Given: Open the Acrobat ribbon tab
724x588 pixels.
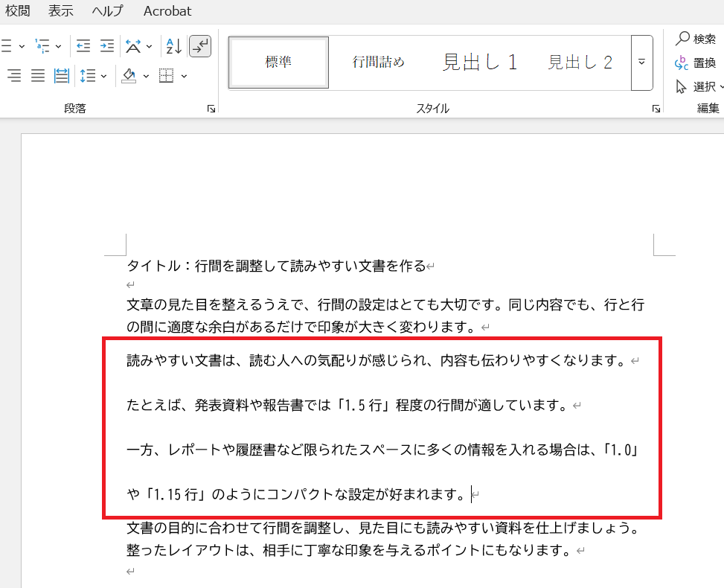Looking at the screenshot, I should 167,11.
